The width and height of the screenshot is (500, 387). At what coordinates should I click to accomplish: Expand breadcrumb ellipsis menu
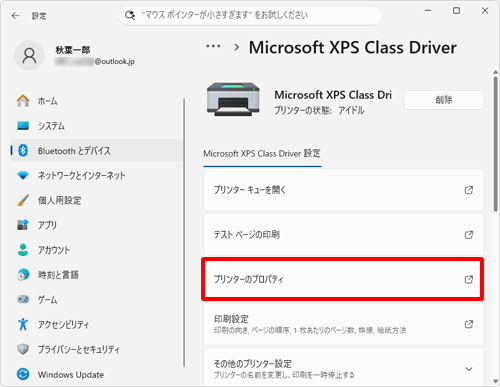tap(213, 47)
